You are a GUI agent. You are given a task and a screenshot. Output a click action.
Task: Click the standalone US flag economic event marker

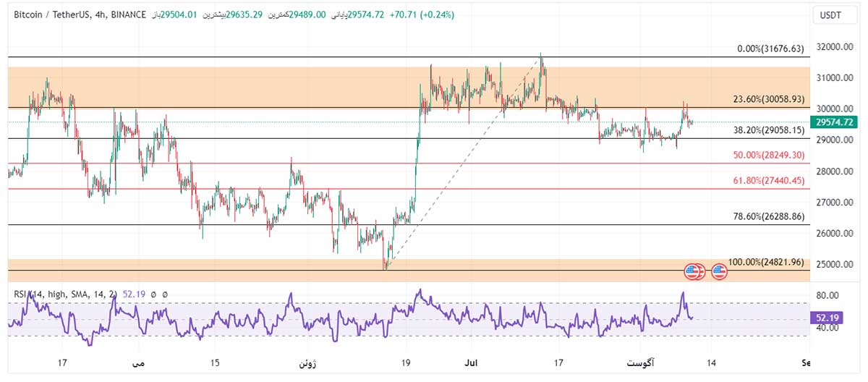[719, 272]
